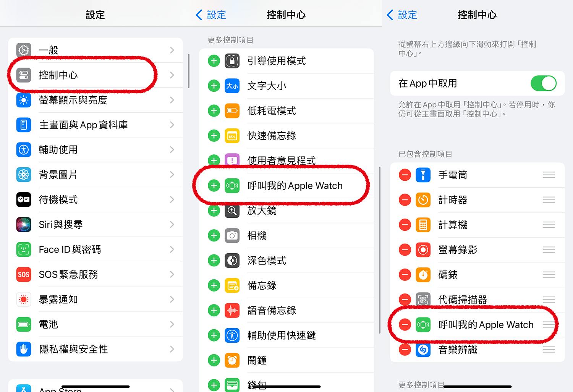Image resolution: width=573 pixels, height=392 pixels.
Task: Remove 音樂辨識 with red minus button
Action: coord(405,349)
